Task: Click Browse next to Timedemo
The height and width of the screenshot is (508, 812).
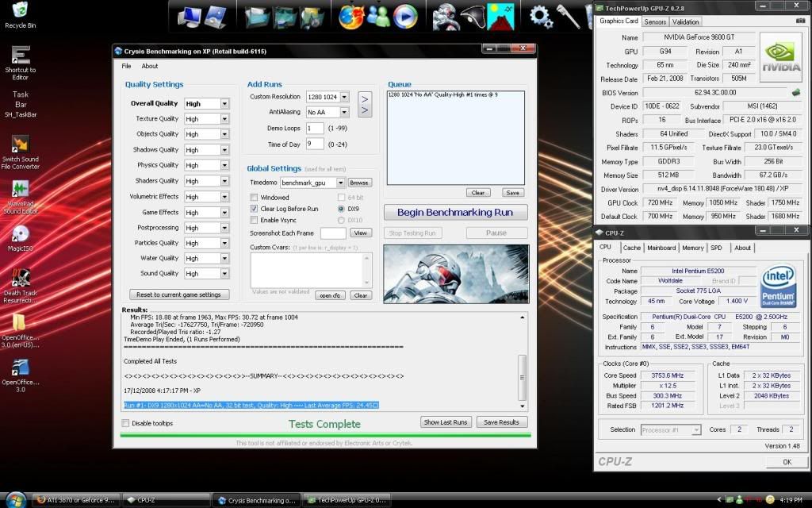Action: 359,183
